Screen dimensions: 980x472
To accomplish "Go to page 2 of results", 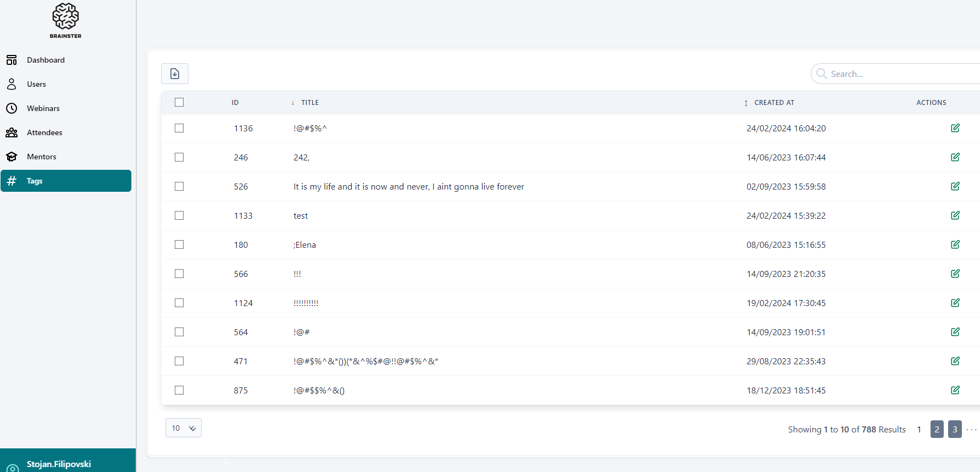I will click(x=937, y=429).
